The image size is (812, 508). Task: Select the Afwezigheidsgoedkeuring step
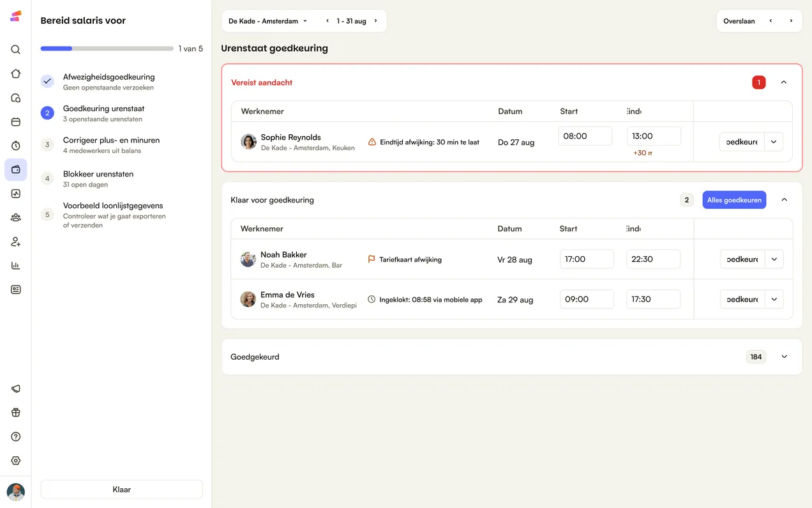(122, 82)
